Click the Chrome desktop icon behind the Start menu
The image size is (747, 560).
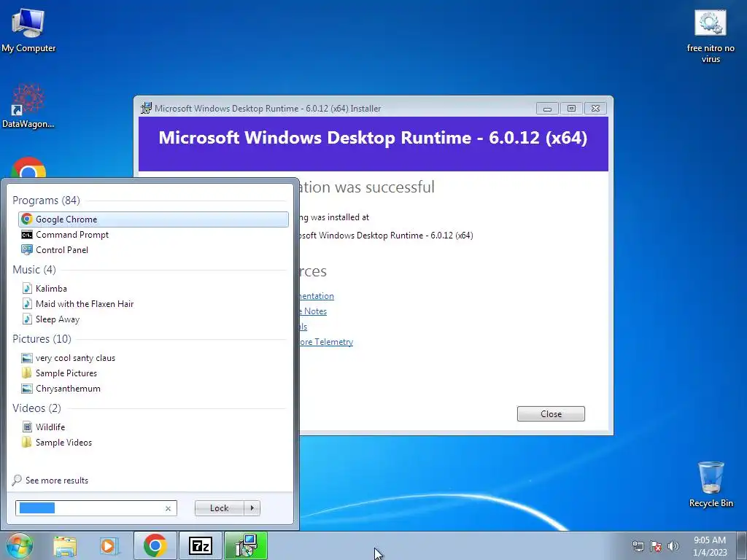tap(28, 168)
